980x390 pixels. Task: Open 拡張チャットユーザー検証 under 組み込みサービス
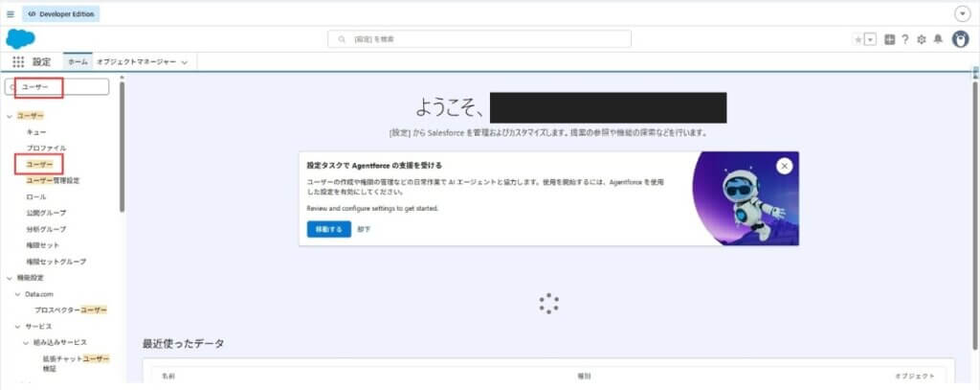pos(76,364)
